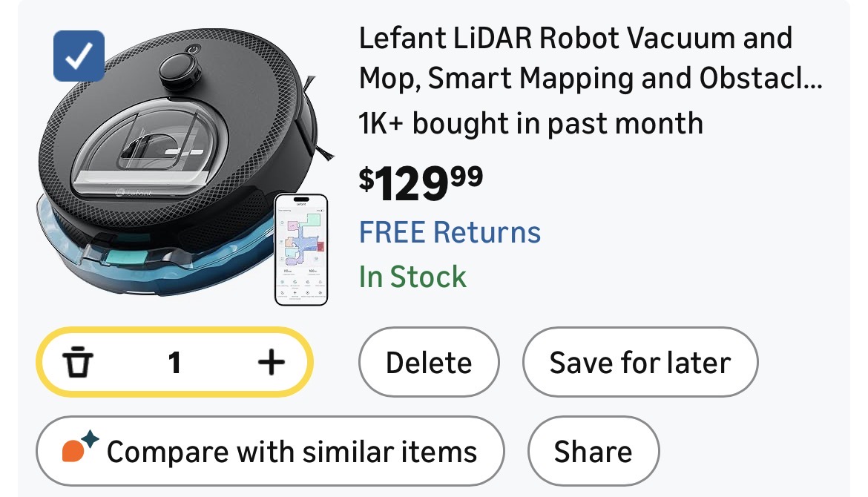Increase quantity with the plus icon
The image size is (868, 497).
coord(271,363)
